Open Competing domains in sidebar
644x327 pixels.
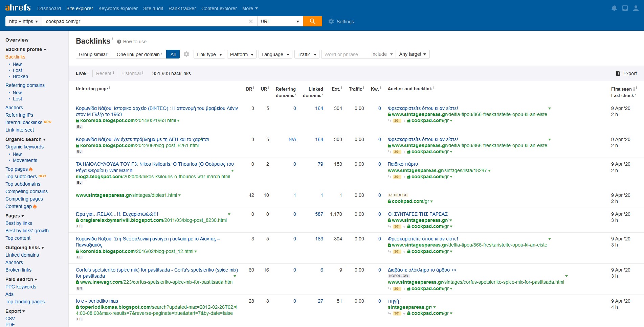(x=26, y=191)
